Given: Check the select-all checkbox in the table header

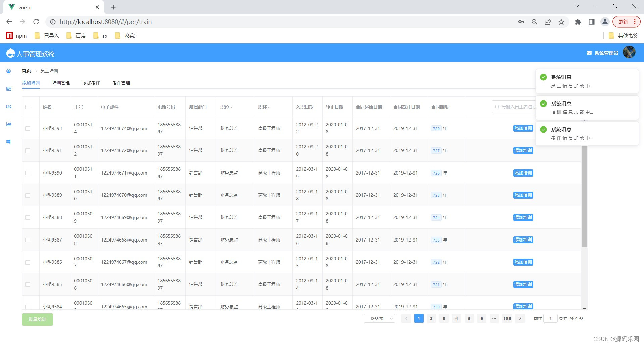Looking at the screenshot, I should pyautogui.click(x=28, y=107).
